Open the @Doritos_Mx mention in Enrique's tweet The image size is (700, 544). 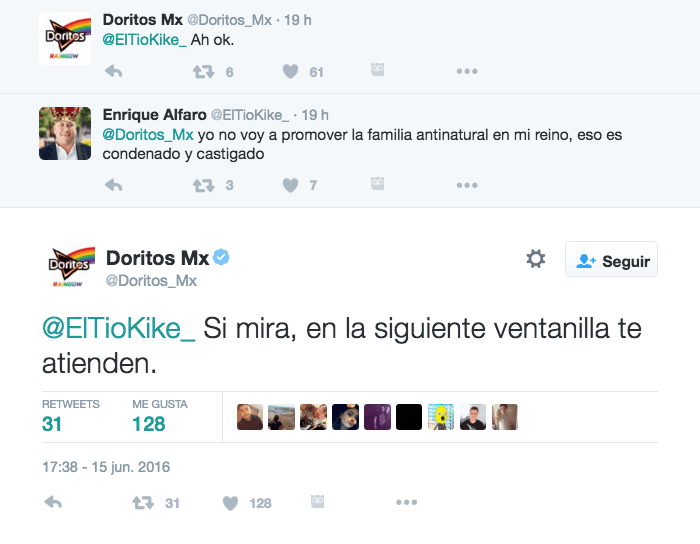point(148,134)
